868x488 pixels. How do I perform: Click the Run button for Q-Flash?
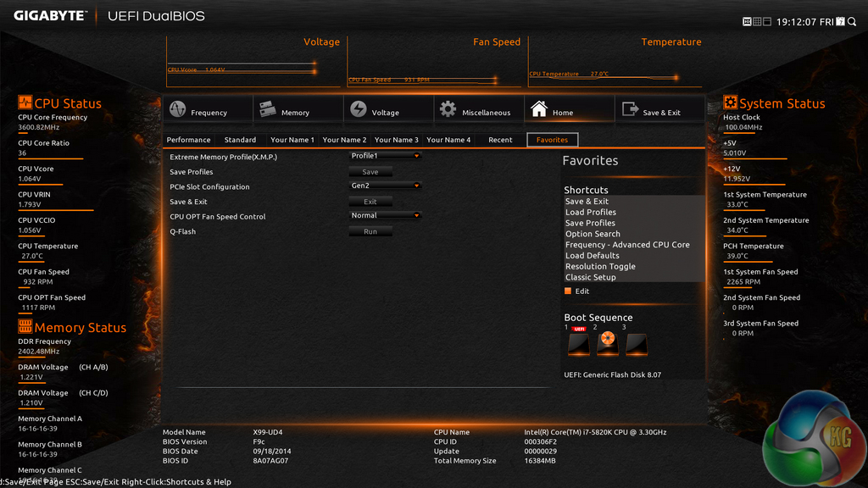(x=370, y=232)
